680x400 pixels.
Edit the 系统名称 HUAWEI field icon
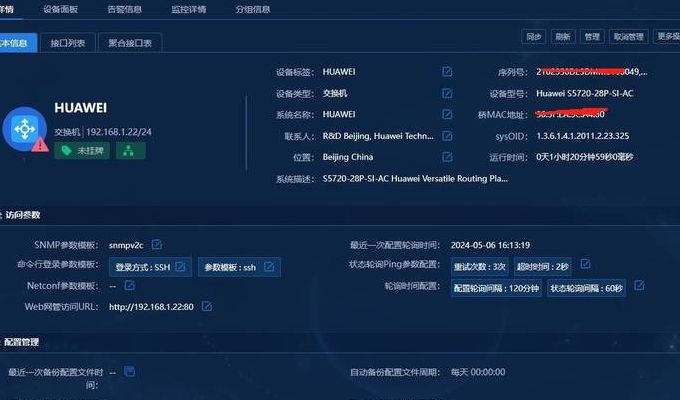447,115
